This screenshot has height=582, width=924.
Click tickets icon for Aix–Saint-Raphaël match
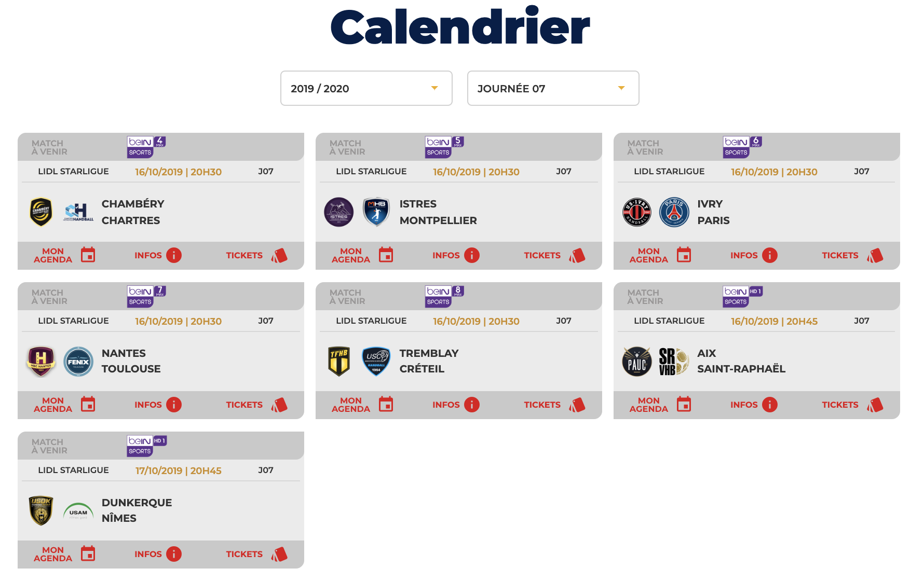pyautogui.click(x=875, y=405)
